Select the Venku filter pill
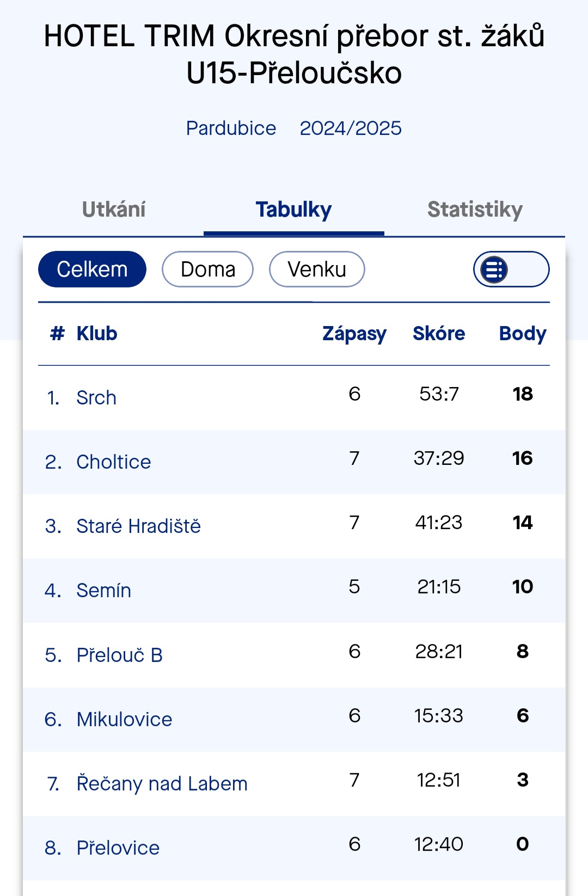 (x=317, y=269)
